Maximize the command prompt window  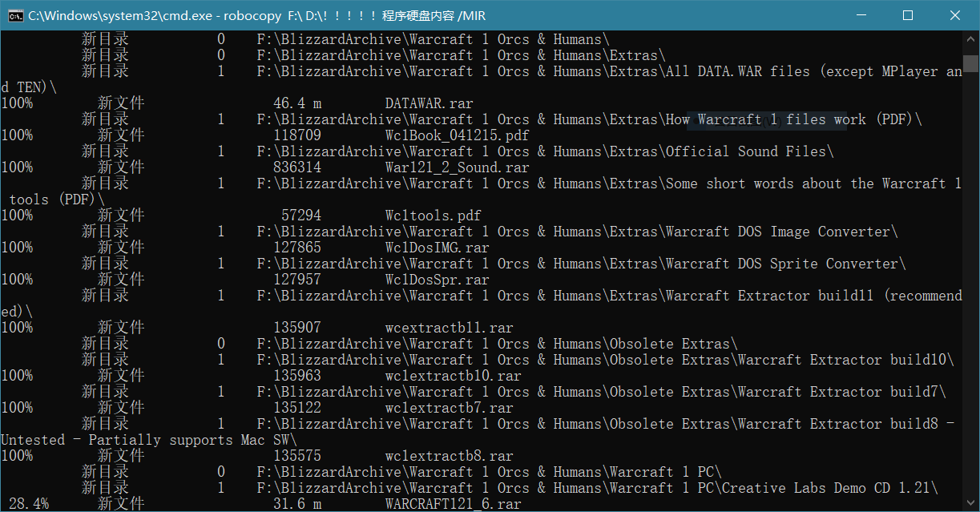click(x=908, y=15)
